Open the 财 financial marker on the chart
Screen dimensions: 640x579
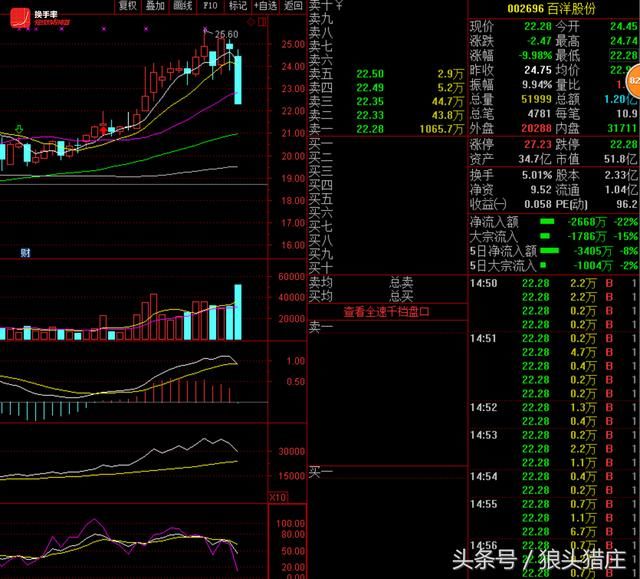click(25, 253)
